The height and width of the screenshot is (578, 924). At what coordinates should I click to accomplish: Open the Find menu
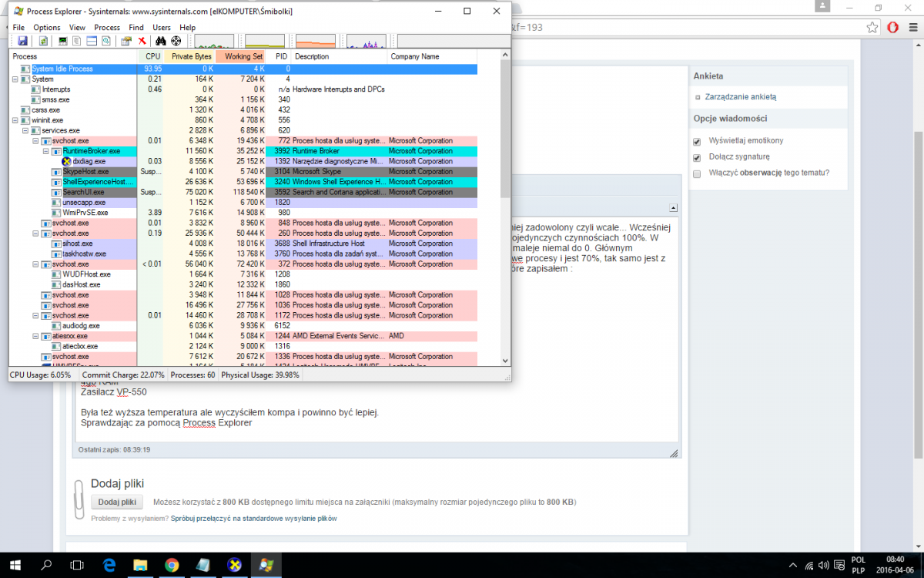click(x=136, y=27)
